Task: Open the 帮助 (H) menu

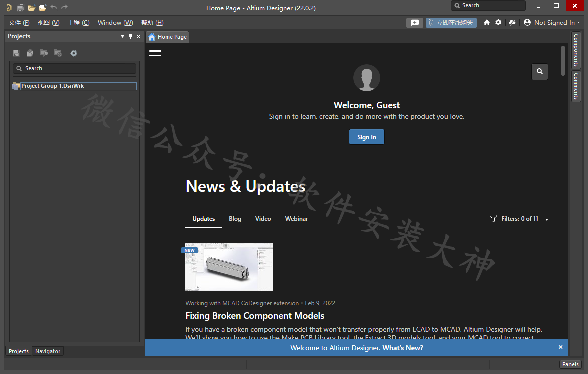Action: (152, 23)
